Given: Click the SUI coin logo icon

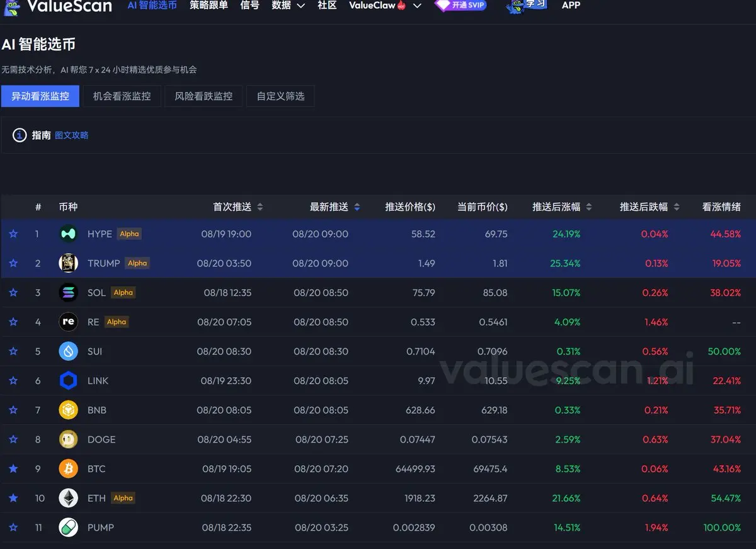Looking at the screenshot, I should click(x=69, y=351).
